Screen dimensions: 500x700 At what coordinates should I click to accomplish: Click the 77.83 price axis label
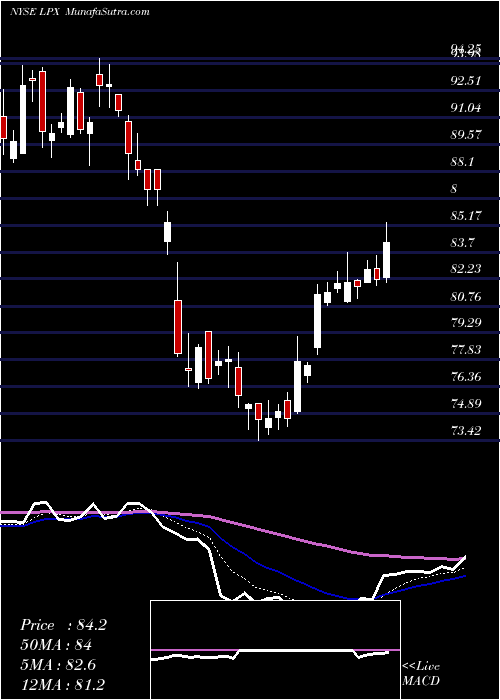(466, 349)
